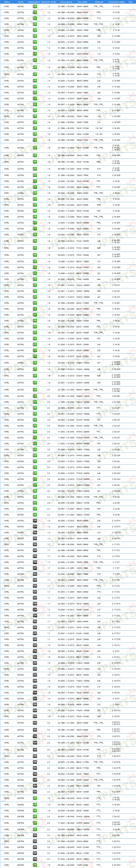Click the A 17 DTJ engine code
136x868 pixels.
116,633
